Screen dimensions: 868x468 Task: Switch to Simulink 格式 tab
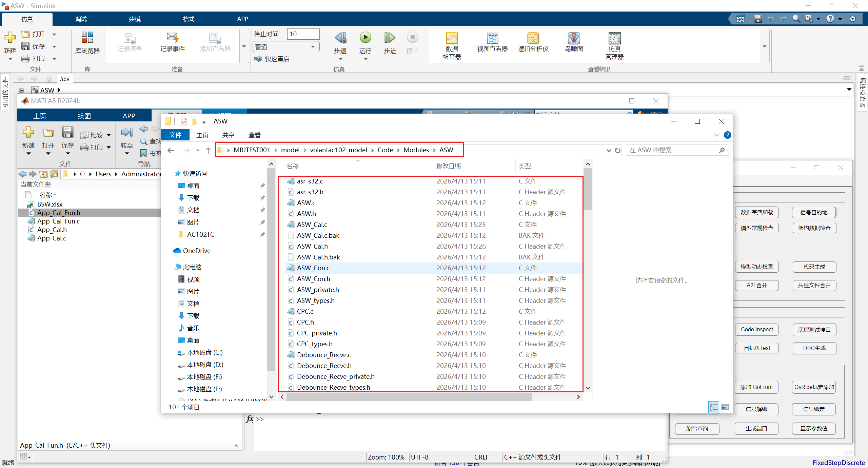(189, 19)
